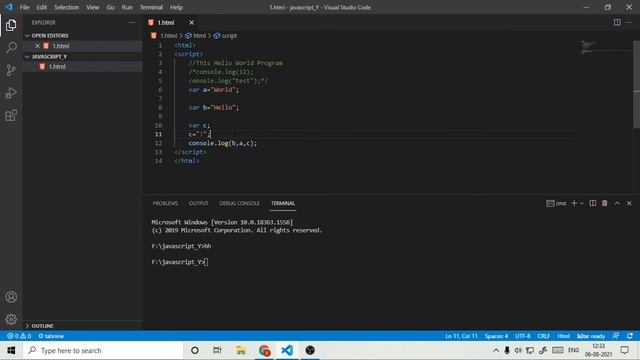Open the Go menu
Screen dimensions: 640x360
pos(111,7)
